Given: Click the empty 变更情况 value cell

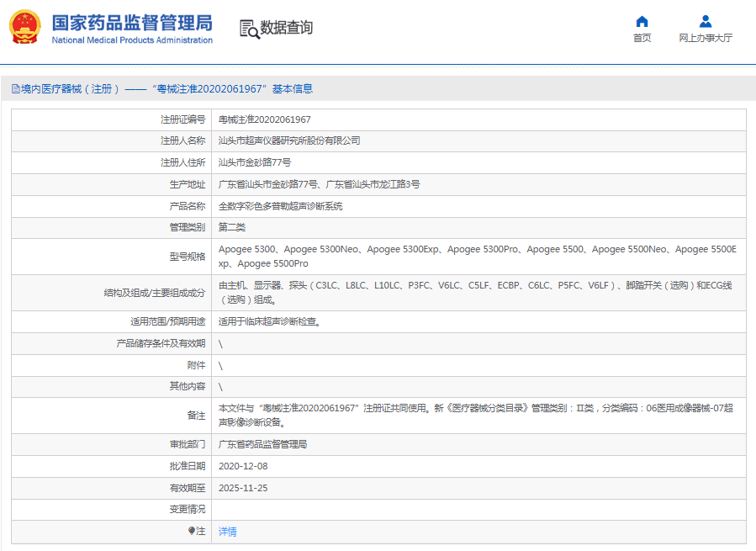Looking at the screenshot, I should coord(478,510).
